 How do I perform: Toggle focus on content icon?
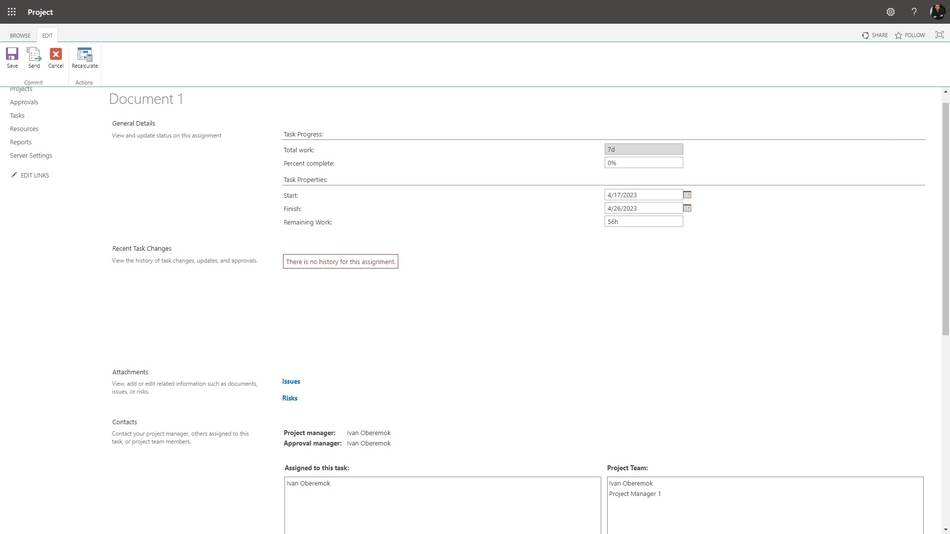click(x=939, y=35)
